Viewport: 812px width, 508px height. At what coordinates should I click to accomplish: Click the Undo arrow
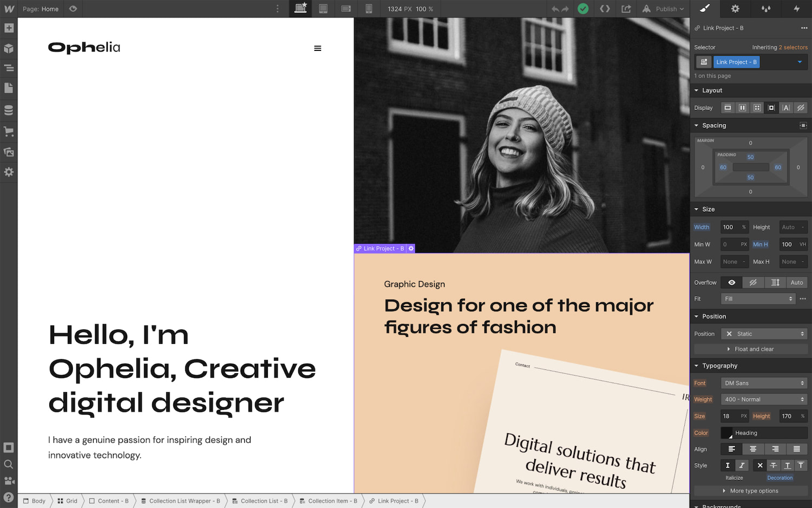pyautogui.click(x=555, y=9)
